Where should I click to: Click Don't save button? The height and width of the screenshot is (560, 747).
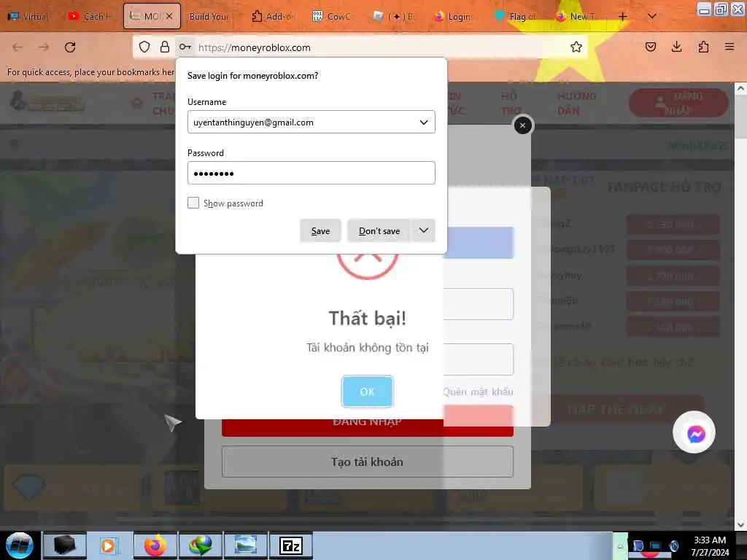pyautogui.click(x=379, y=230)
